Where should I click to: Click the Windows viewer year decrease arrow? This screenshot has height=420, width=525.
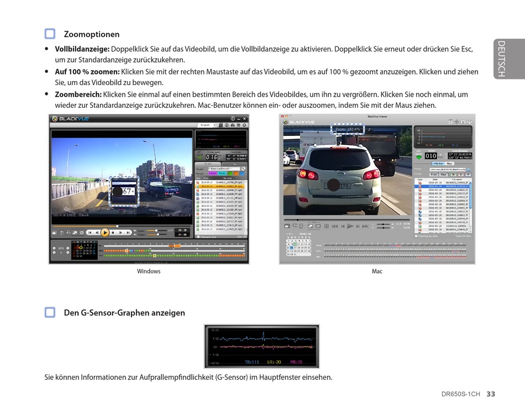(54, 248)
